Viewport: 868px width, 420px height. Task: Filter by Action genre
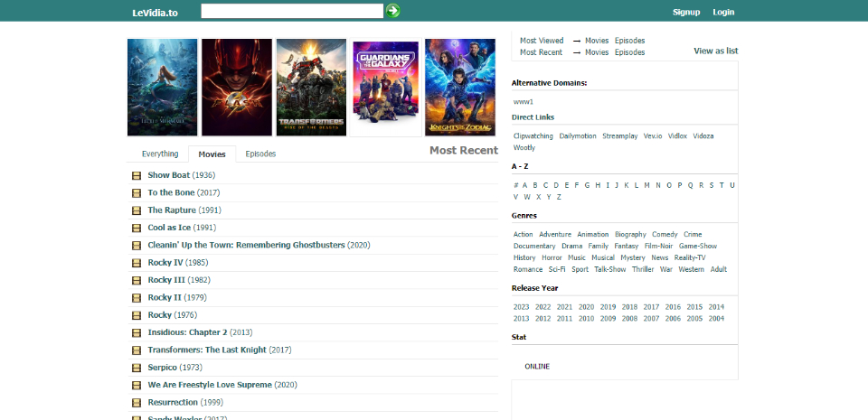click(x=524, y=234)
